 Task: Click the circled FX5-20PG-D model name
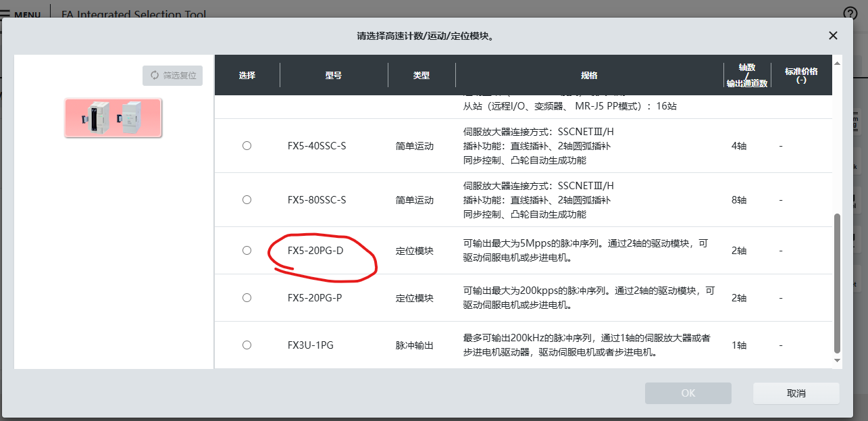pos(315,251)
